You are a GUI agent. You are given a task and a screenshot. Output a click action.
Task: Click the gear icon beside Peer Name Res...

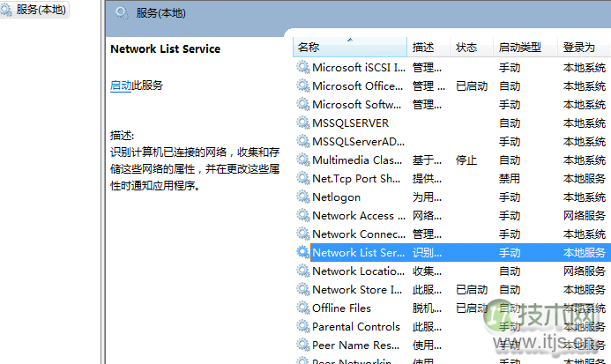tap(302, 345)
